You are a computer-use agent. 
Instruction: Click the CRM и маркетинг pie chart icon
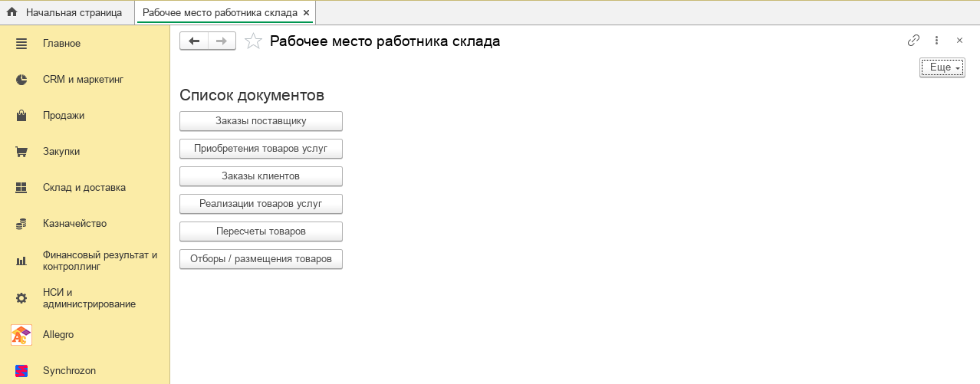pos(21,80)
